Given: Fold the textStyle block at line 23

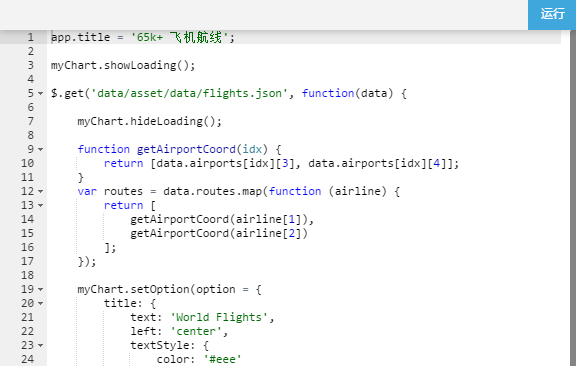Looking at the screenshot, I should pyautogui.click(x=40, y=345).
